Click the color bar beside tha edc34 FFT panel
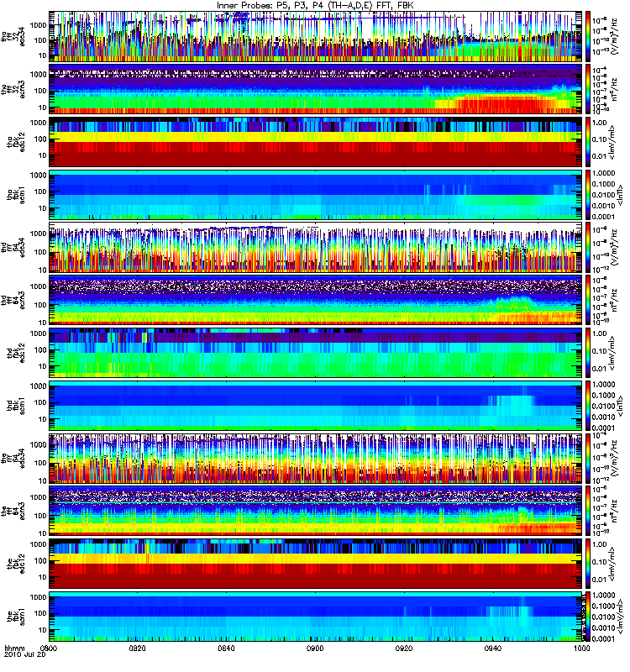630x672 pixels. click(588, 36)
